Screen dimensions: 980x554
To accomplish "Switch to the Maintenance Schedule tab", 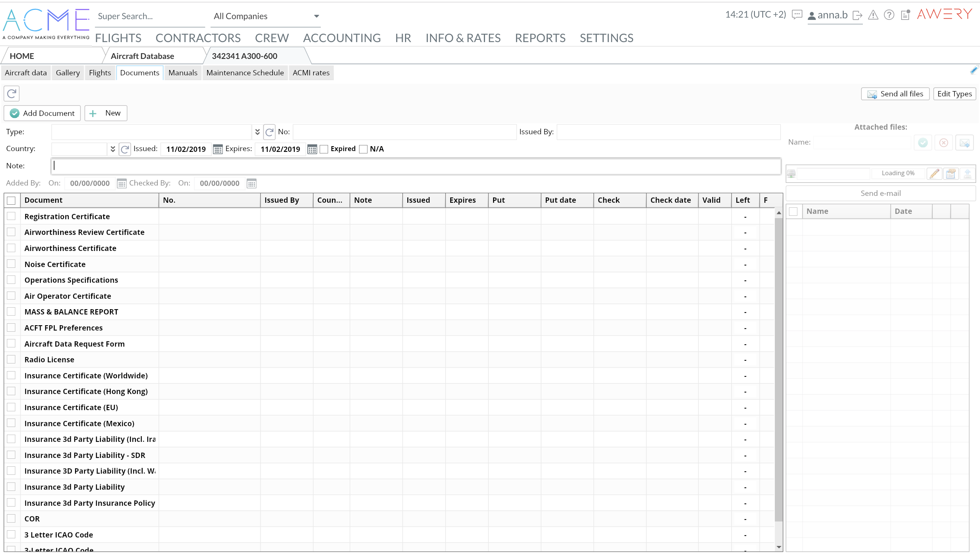I will pyautogui.click(x=245, y=73).
